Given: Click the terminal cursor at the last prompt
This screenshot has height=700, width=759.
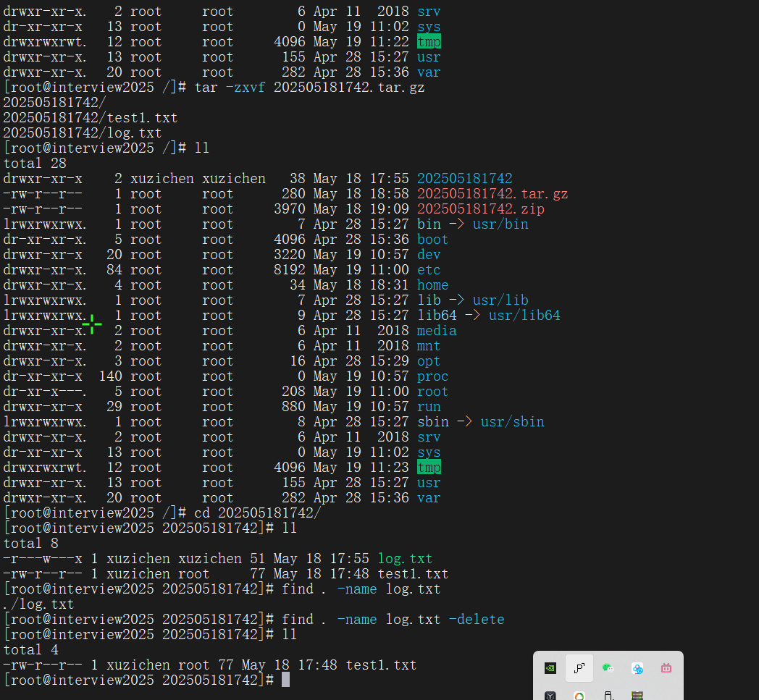Looking at the screenshot, I should [285, 680].
